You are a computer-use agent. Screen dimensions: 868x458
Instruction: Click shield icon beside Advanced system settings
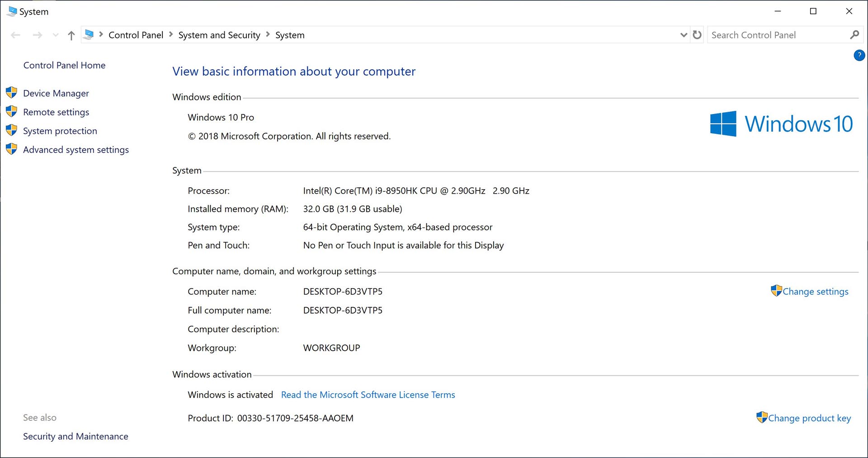coord(11,149)
